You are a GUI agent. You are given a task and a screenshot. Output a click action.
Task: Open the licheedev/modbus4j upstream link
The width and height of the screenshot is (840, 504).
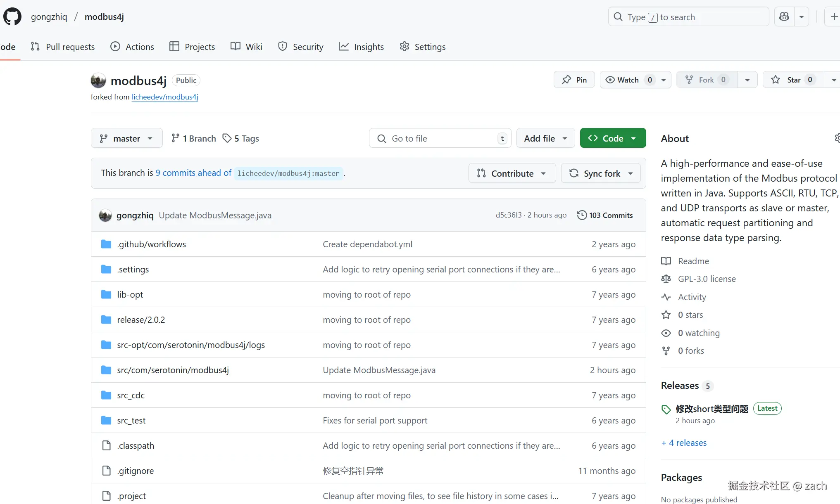click(165, 97)
